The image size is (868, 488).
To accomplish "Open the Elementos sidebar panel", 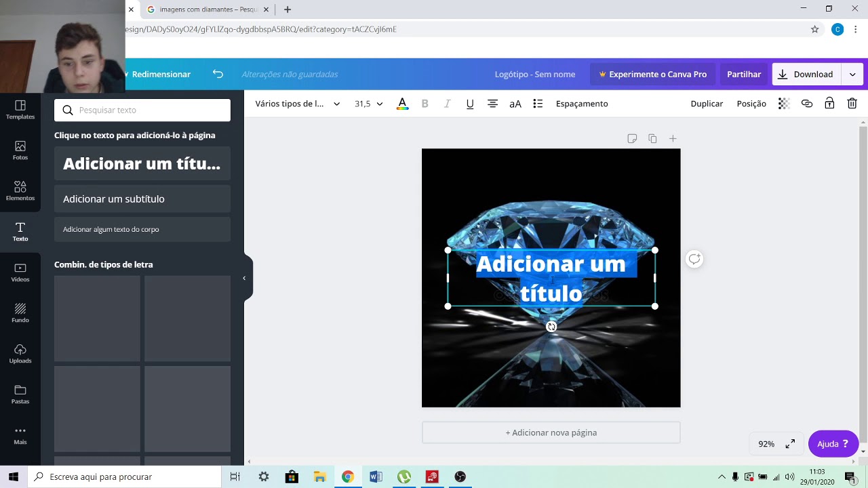I will coord(20,191).
